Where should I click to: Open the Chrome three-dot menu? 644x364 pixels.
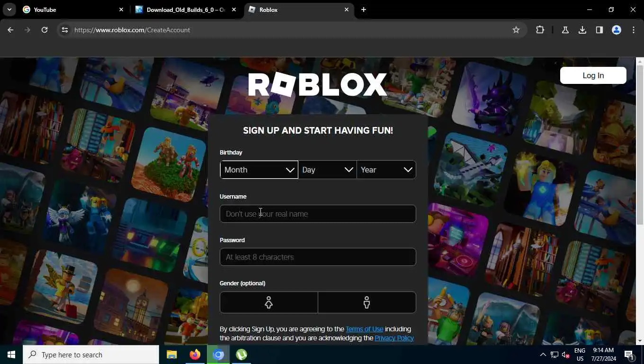[x=634, y=30]
